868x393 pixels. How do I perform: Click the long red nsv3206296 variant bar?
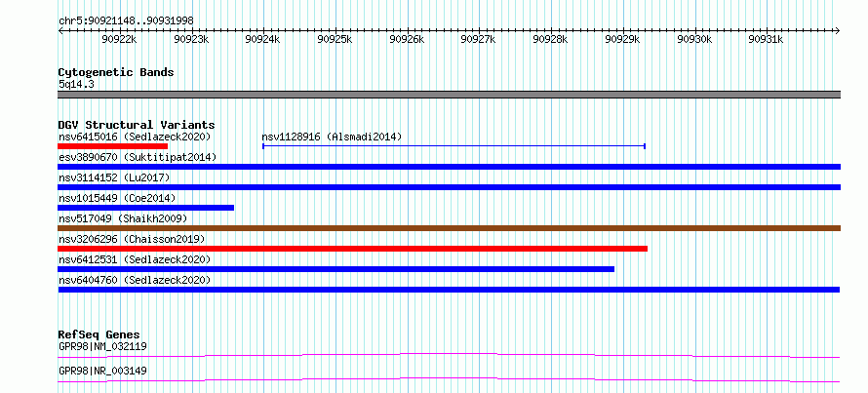coord(353,249)
